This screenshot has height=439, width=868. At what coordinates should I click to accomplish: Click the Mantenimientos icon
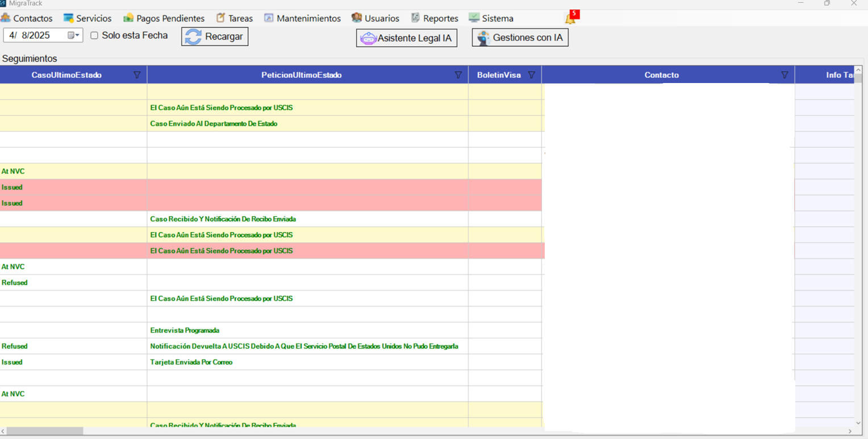[x=269, y=18]
